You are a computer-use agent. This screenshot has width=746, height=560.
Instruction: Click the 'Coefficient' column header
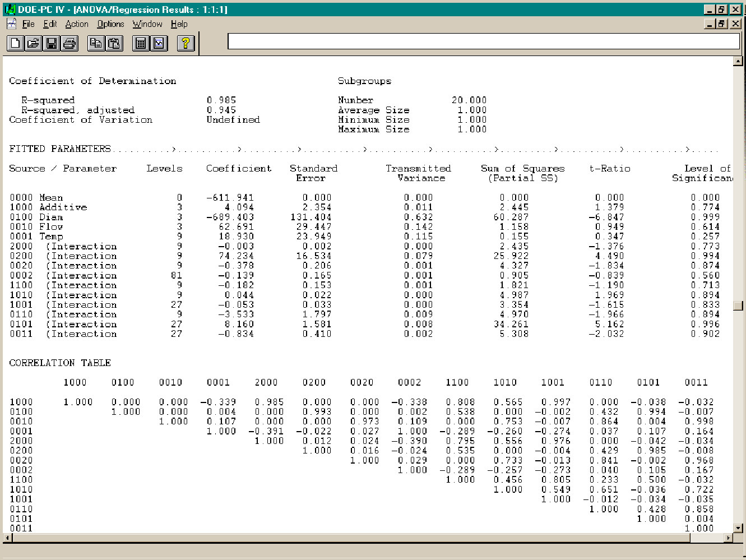(239, 168)
